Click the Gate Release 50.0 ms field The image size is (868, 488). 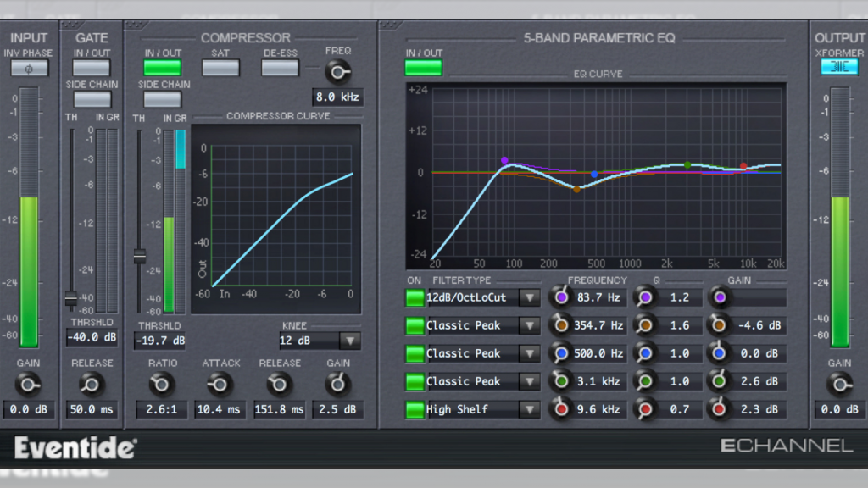coord(92,409)
